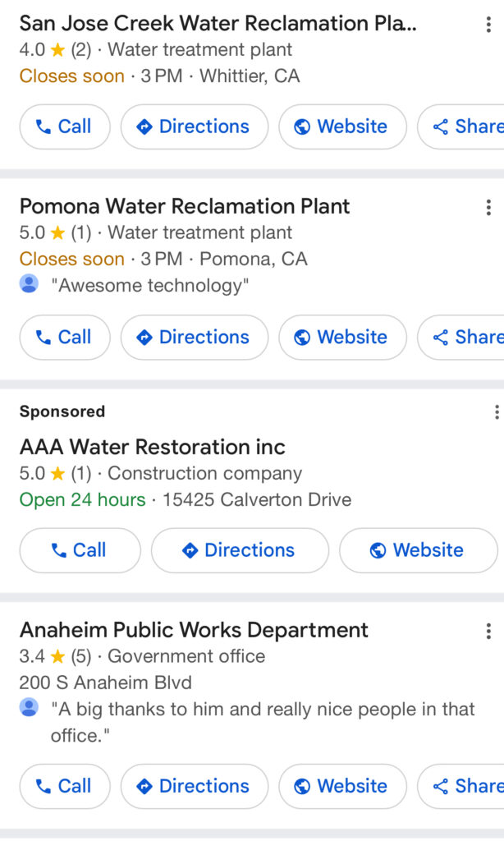
Task: Open three-dot menu for Pomona Water Reclamation Plant
Action: 488,207
